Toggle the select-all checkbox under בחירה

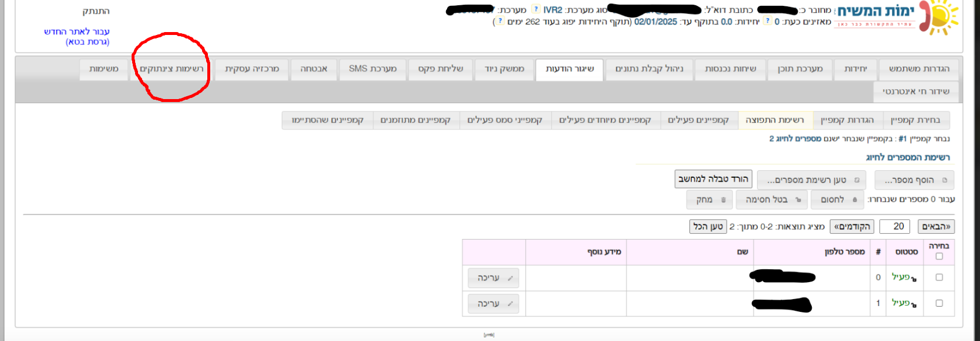coord(939,256)
